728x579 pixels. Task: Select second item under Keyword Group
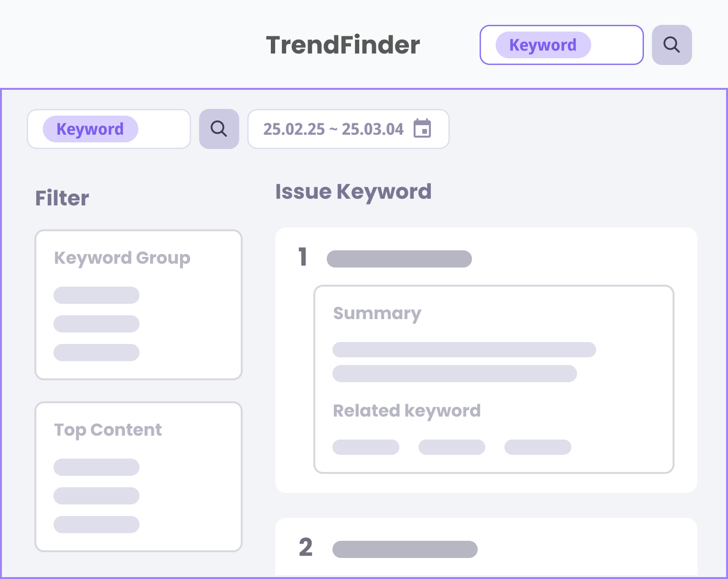[x=96, y=324]
